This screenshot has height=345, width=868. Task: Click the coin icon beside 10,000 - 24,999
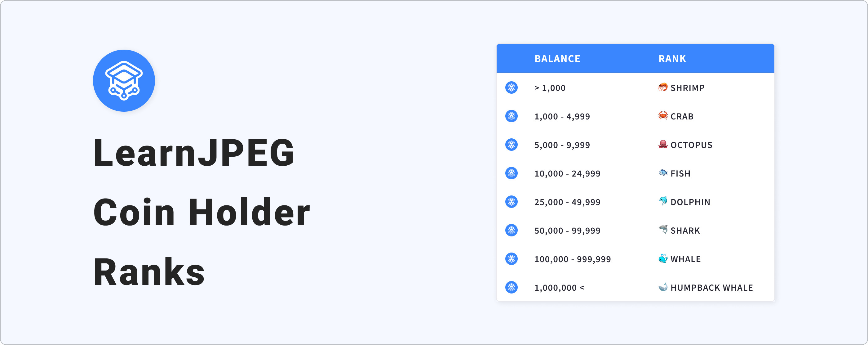(511, 173)
